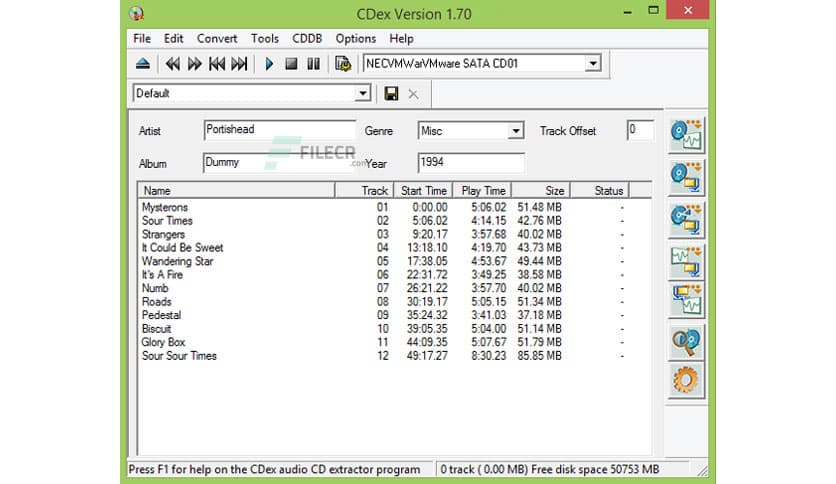This screenshot has height=484, width=836.
Task: Convert compressed audio to WAV icon
Action: coord(686,300)
